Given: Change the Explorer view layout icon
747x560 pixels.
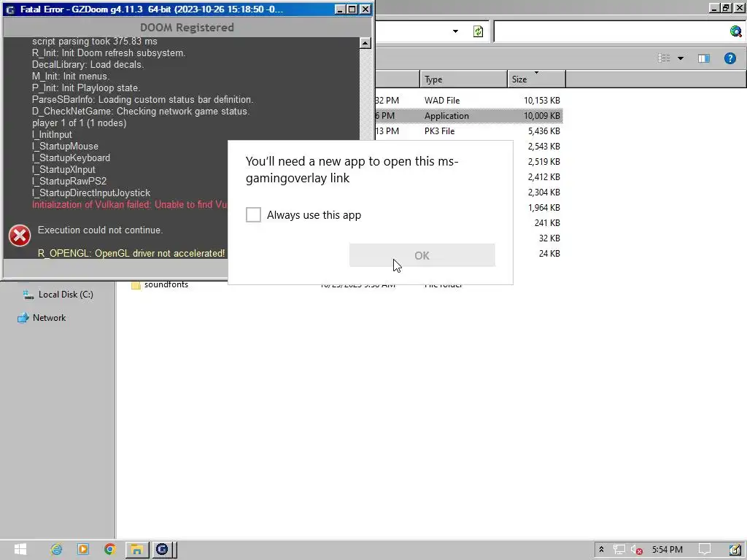Looking at the screenshot, I should [664, 58].
